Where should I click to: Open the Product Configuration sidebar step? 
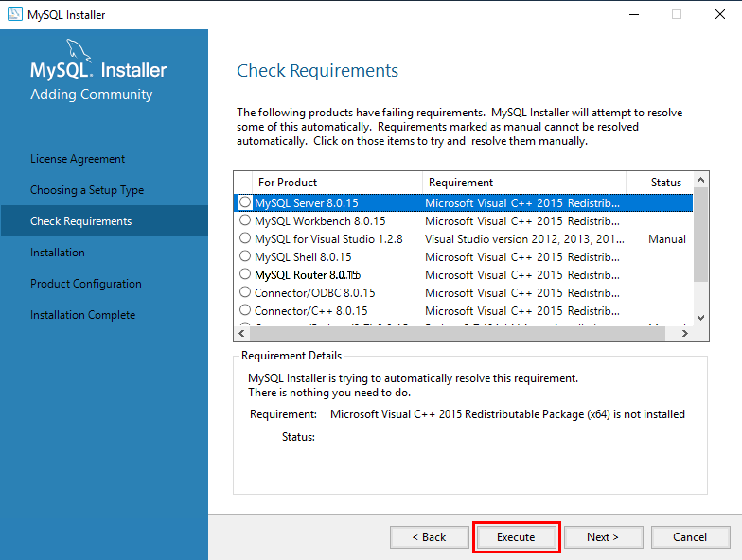85,284
